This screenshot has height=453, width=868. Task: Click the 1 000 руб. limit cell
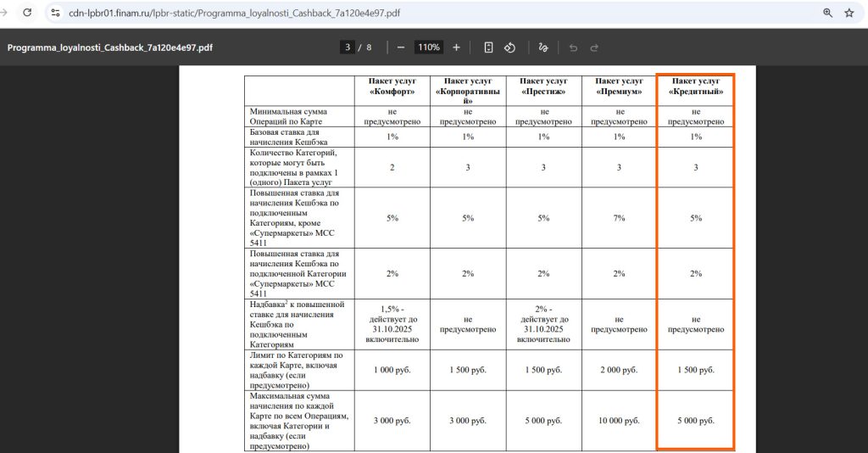[x=392, y=370]
